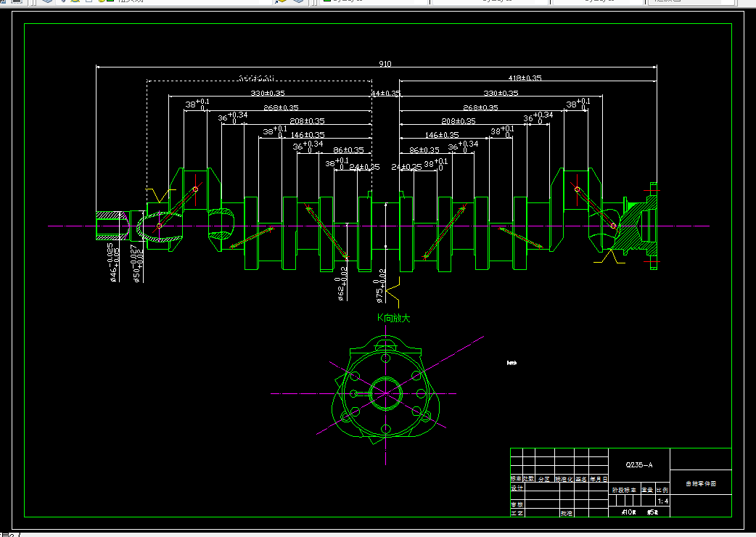Select the 标准化 header cell in title block
The image size is (756, 537).
click(x=564, y=479)
